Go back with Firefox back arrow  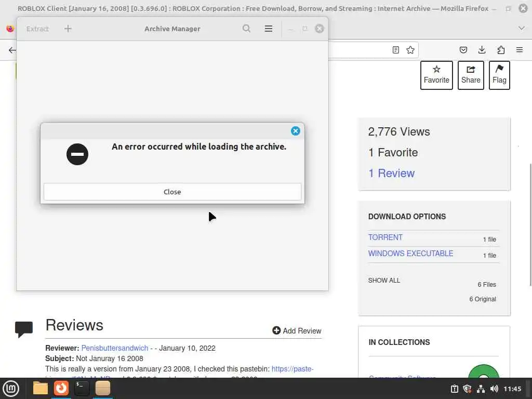point(12,50)
